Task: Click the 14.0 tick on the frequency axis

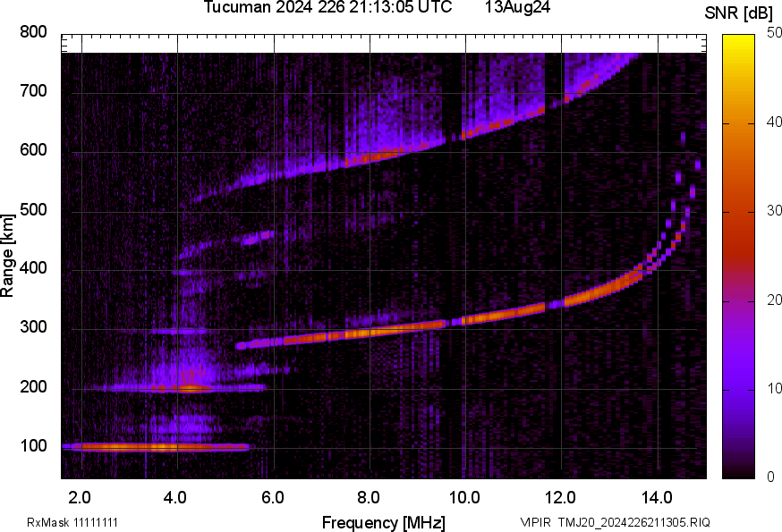Action: coord(657,495)
